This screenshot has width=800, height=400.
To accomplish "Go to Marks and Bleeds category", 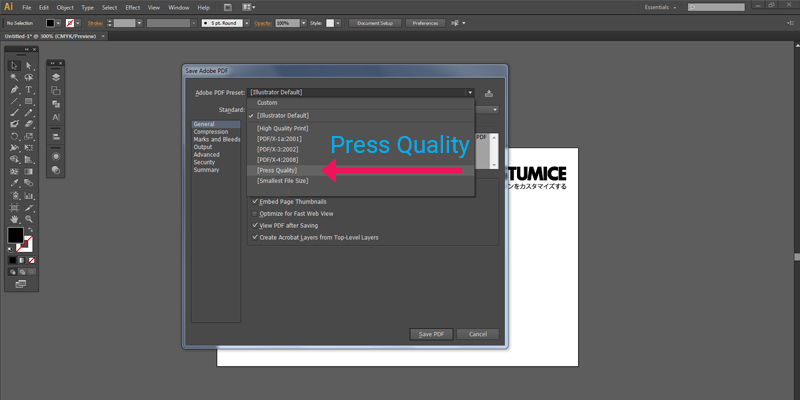I will click(x=217, y=139).
